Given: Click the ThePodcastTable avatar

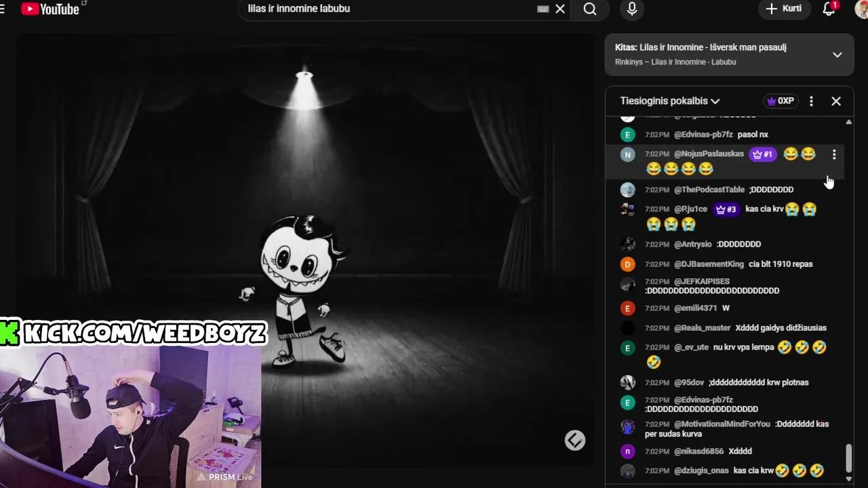Looking at the screenshot, I should coord(627,190).
